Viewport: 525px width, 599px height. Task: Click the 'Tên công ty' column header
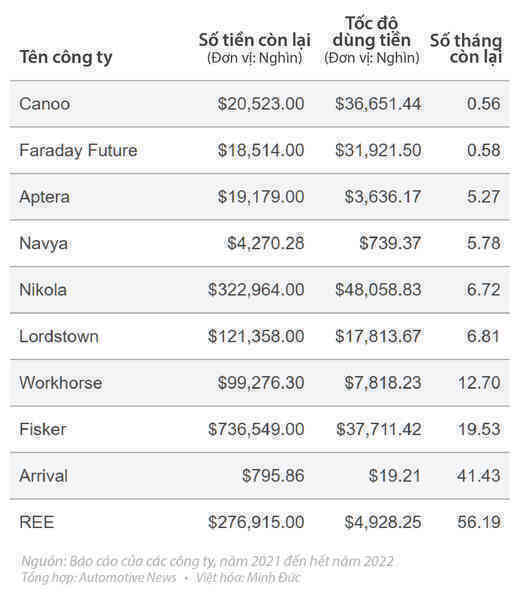(x=66, y=57)
